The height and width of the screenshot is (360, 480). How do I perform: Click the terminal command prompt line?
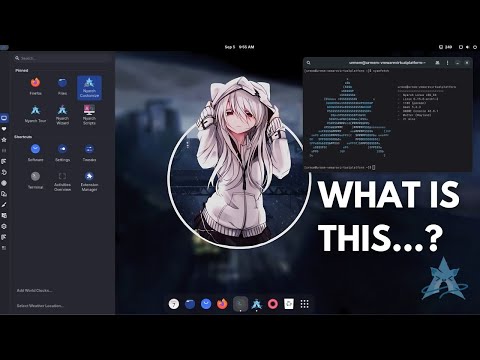339,167
